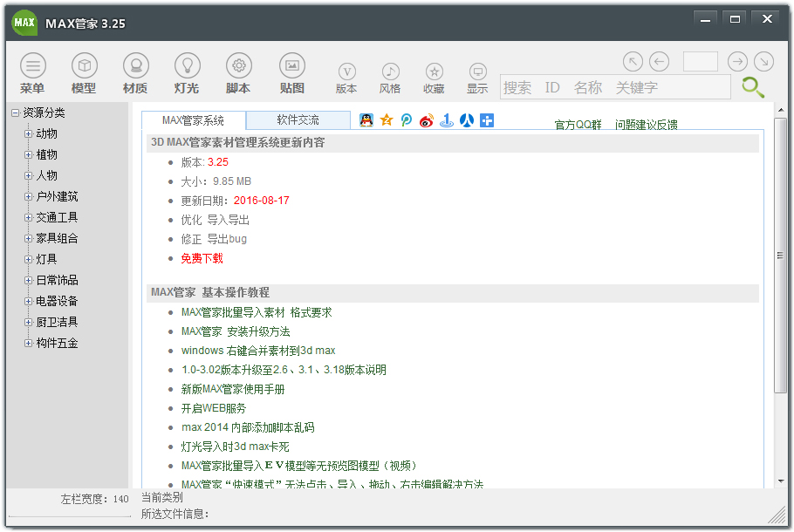Viewport: 794px width, 532px height.
Task: Expand the 户外建筑 category
Action: pyautogui.click(x=28, y=196)
